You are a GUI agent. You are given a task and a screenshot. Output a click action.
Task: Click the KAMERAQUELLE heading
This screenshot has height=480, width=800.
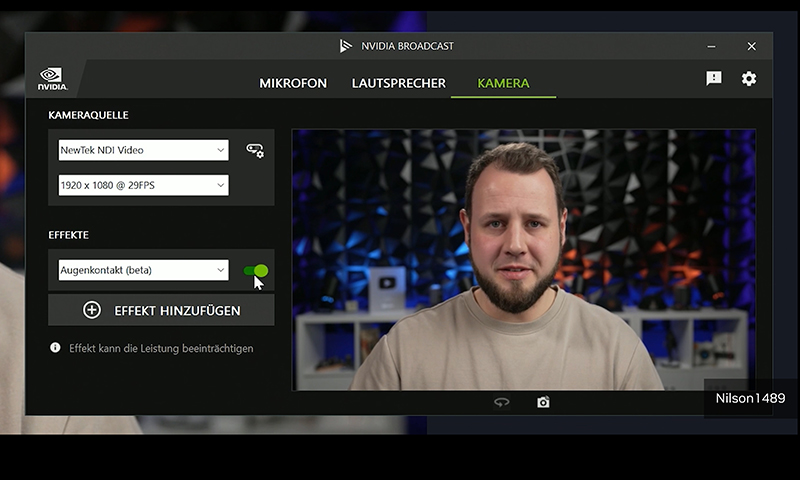pos(88,115)
